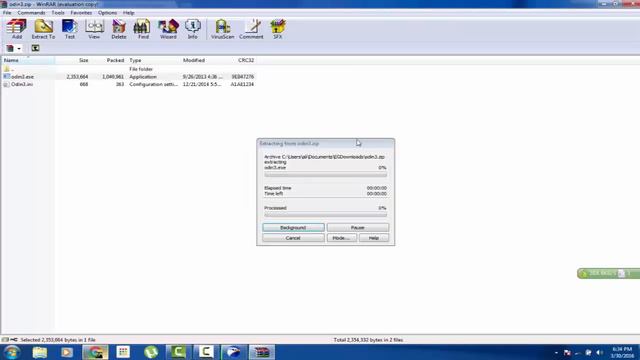Click the SFX toolbar icon

278,29
